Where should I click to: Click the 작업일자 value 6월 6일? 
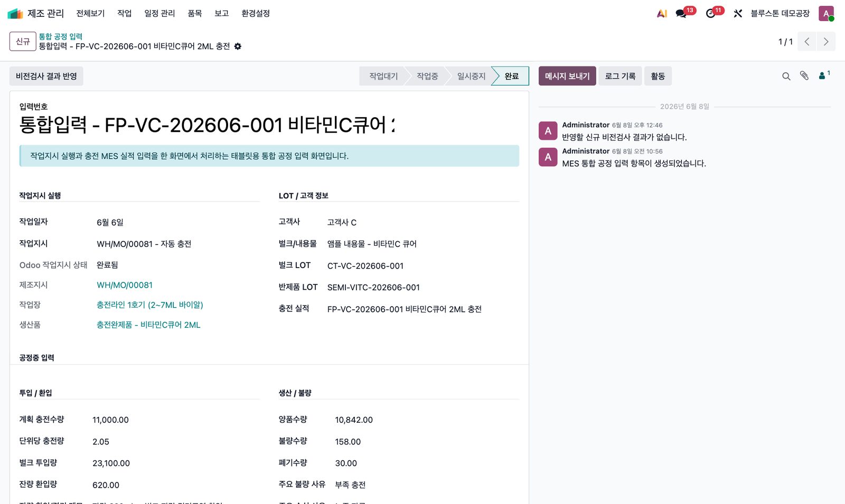click(110, 223)
